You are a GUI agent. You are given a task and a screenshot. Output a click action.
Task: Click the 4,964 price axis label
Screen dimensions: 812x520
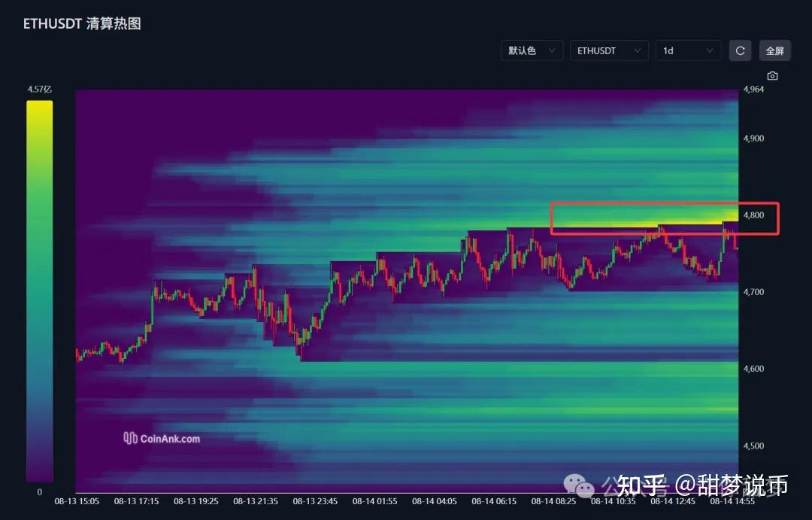753,89
